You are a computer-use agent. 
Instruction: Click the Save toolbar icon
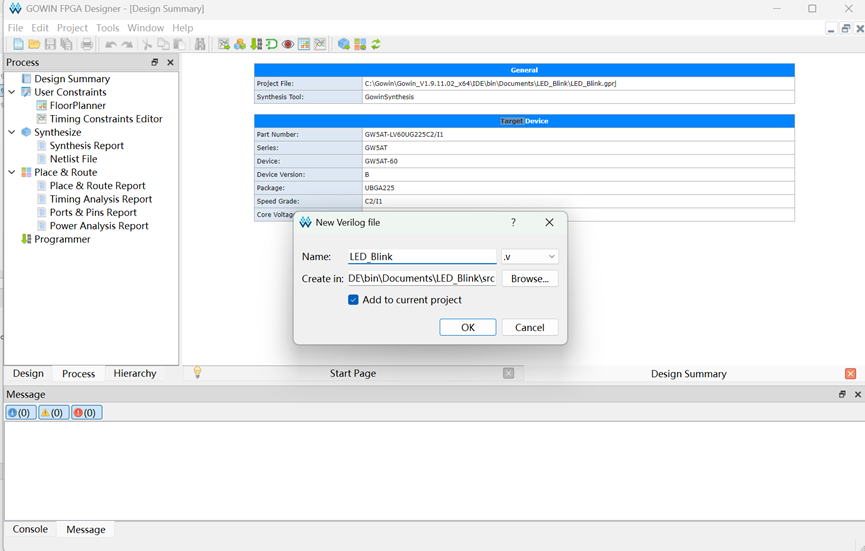(50, 44)
